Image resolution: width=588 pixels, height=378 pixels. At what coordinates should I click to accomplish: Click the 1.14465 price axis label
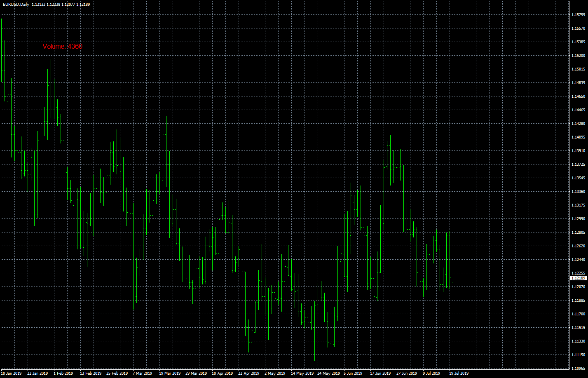pos(578,110)
